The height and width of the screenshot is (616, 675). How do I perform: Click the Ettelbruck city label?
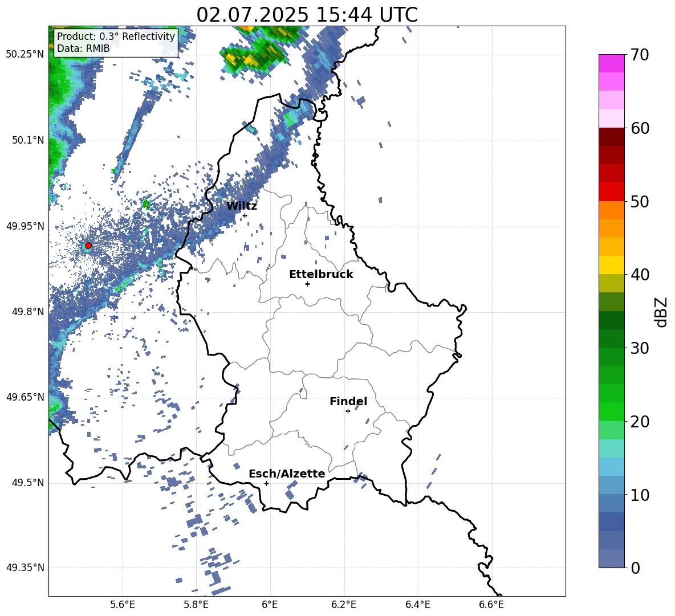pyautogui.click(x=321, y=275)
